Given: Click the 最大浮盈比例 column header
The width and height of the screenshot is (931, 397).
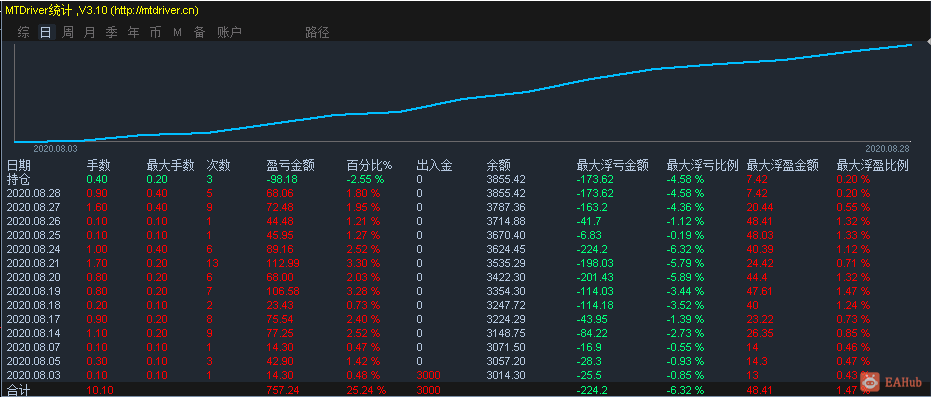Looking at the screenshot, I should (872, 166).
